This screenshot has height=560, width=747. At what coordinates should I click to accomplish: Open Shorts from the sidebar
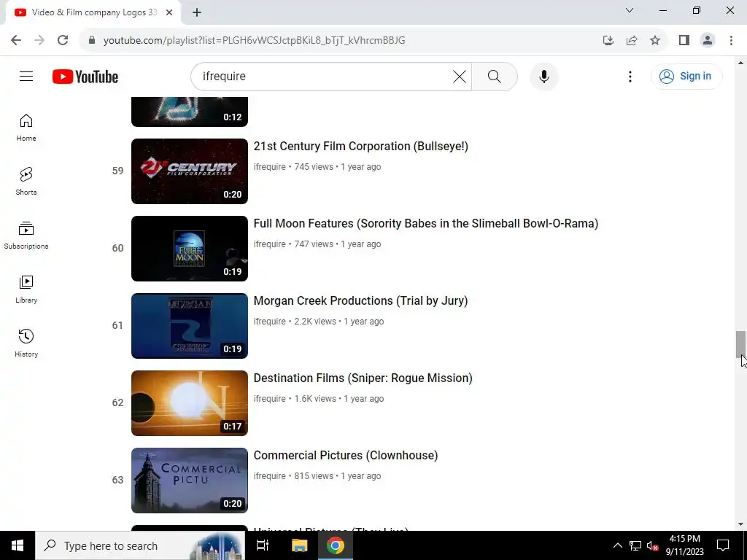26,181
